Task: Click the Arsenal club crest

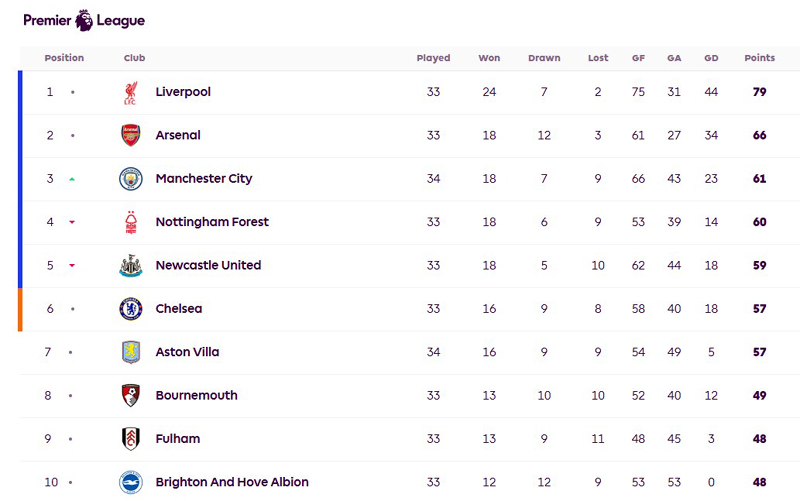Action: pos(131,135)
